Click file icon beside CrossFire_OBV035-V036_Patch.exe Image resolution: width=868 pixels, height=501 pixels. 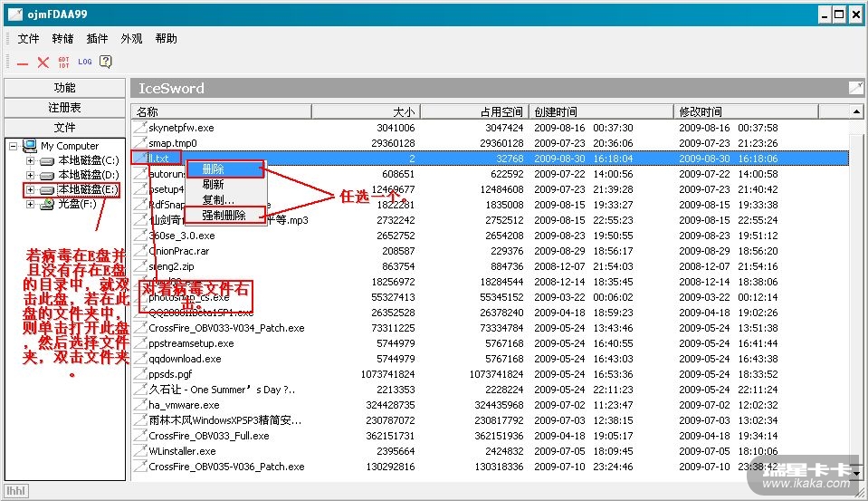[x=140, y=467]
